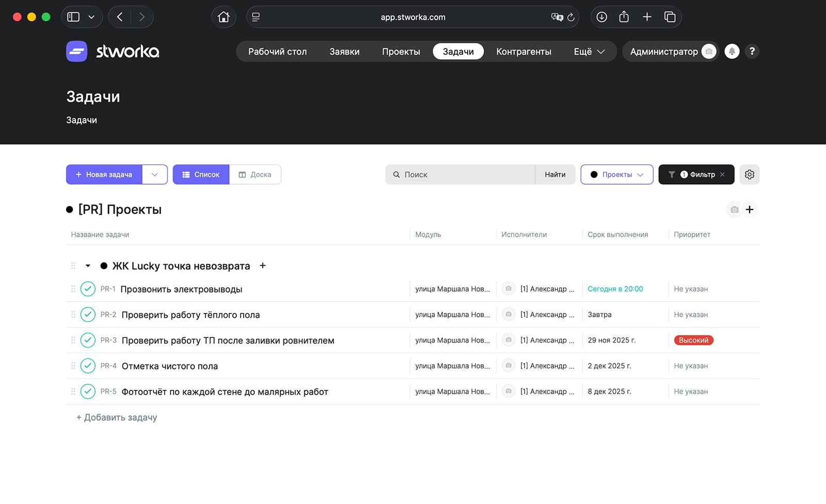This screenshot has width=826, height=504.
Task: Click the Найти search button
Action: tap(555, 174)
